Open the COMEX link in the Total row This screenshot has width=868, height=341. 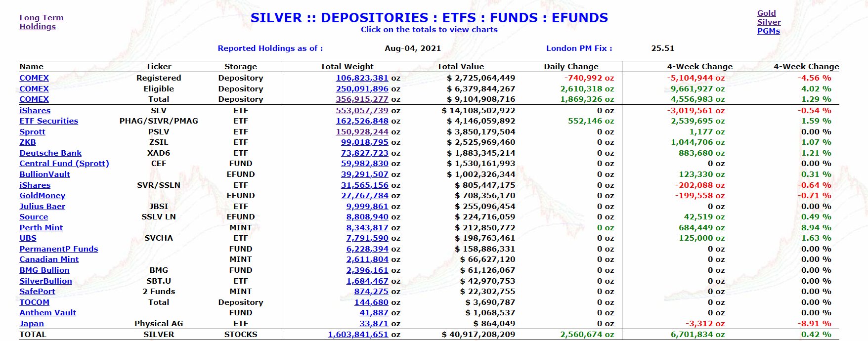[x=34, y=99]
